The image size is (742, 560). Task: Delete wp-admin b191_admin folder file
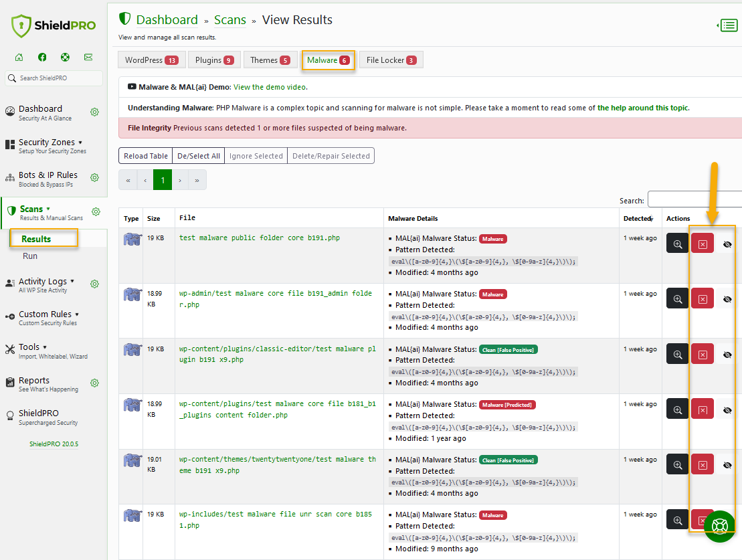703,298
